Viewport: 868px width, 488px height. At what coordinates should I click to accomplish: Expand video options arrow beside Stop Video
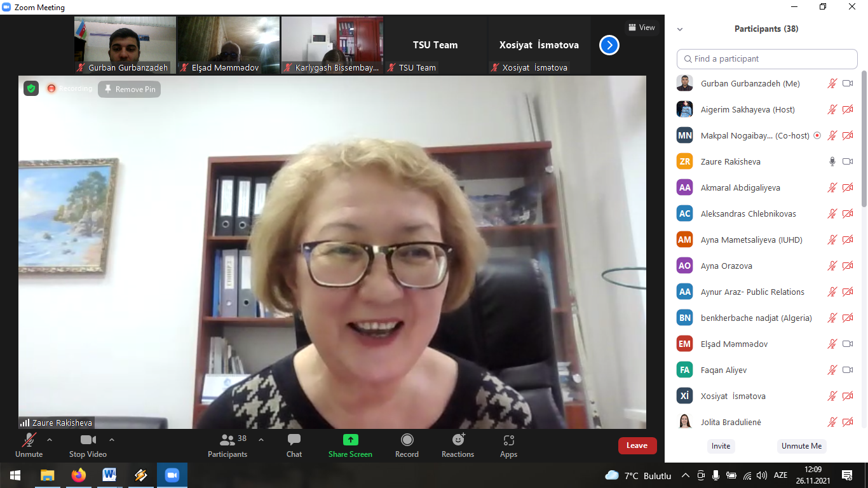pyautogui.click(x=112, y=439)
